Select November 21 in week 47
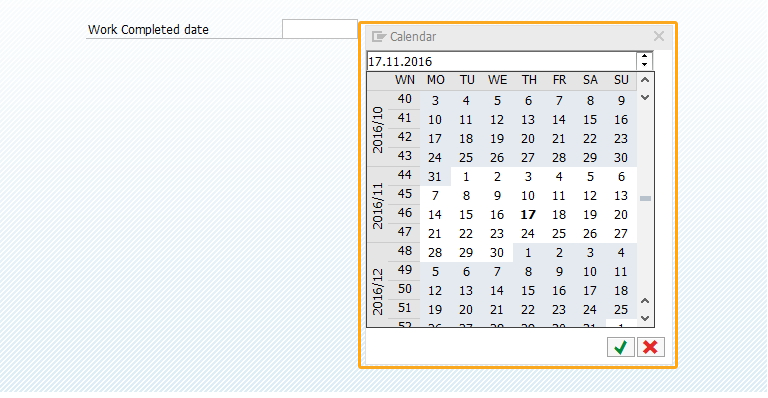 pyautogui.click(x=435, y=234)
